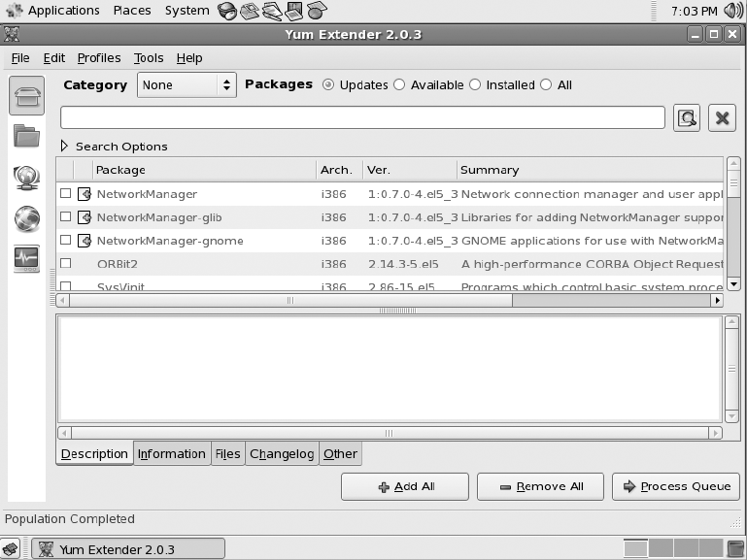Sort by the Summary column header
747x560 pixels.
(590, 170)
